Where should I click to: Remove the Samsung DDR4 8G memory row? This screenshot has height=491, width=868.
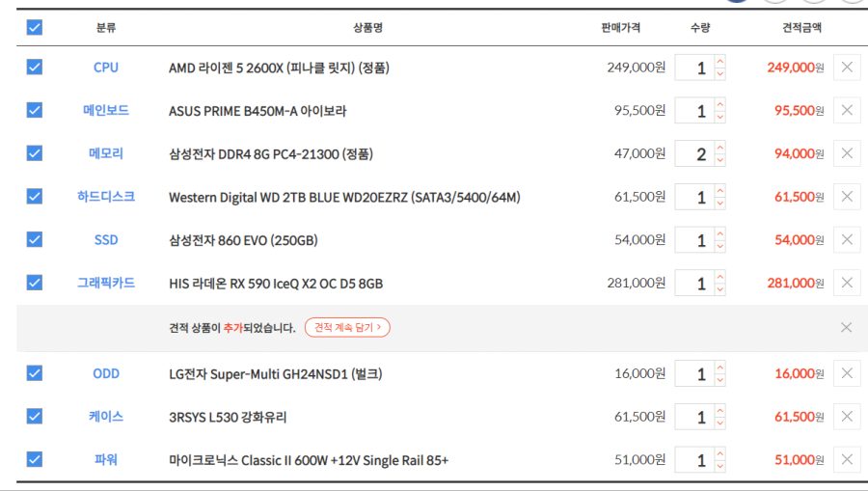point(847,153)
